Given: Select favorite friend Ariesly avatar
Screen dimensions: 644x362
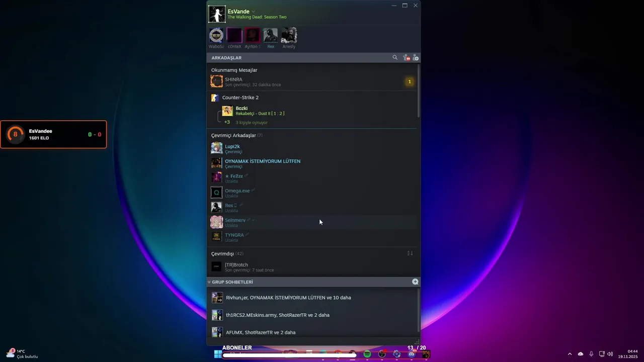Looking at the screenshot, I should [289, 35].
